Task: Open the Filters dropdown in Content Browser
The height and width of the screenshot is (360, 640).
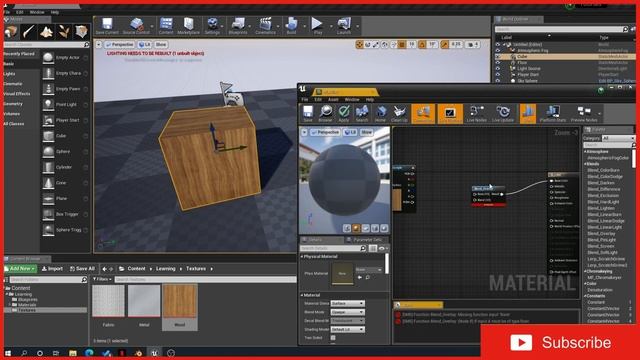Action: [x=102, y=279]
